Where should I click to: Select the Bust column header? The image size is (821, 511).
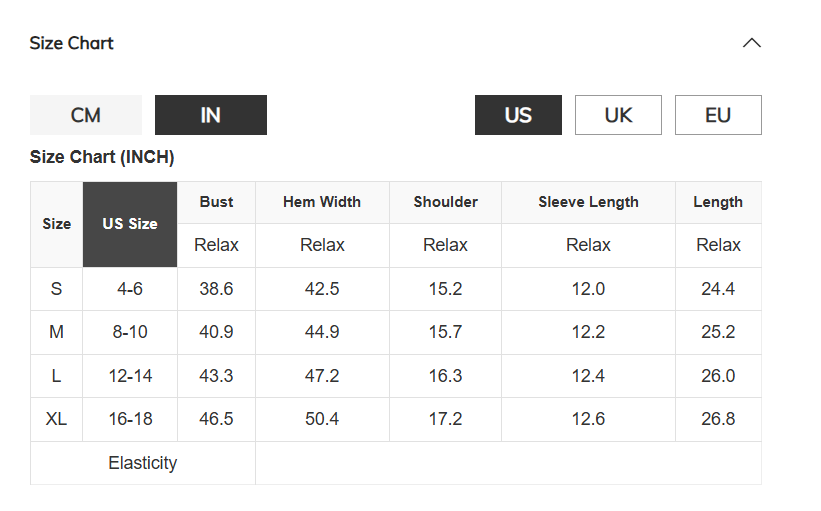pos(216,202)
